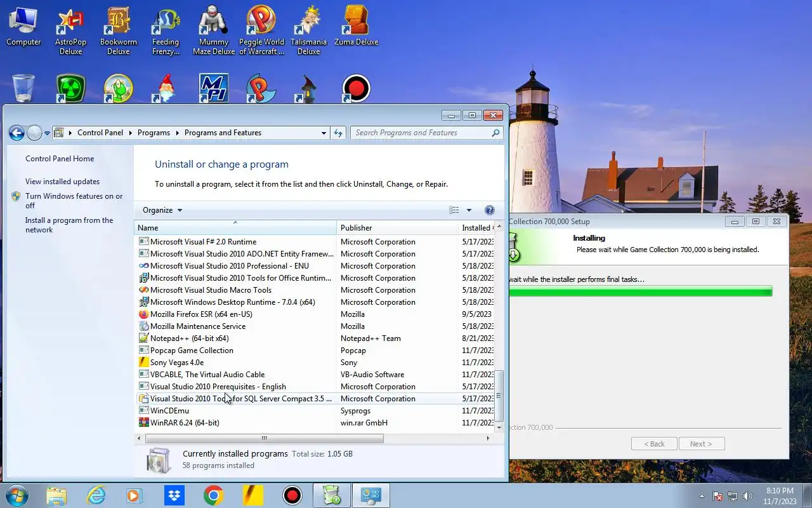Select the blue MPI desktop shortcut
Screen dimensions: 812x508
point(214,88)
